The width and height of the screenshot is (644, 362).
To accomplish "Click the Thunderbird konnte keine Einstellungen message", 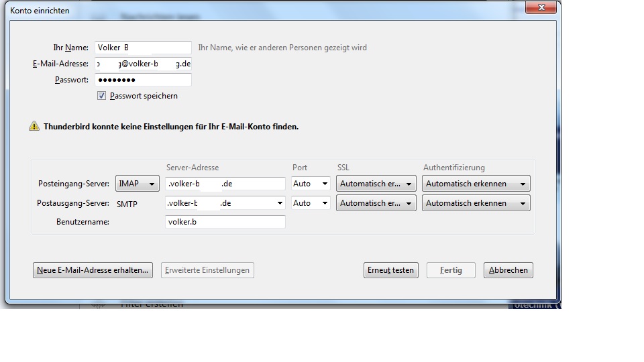I will [171, 127].
